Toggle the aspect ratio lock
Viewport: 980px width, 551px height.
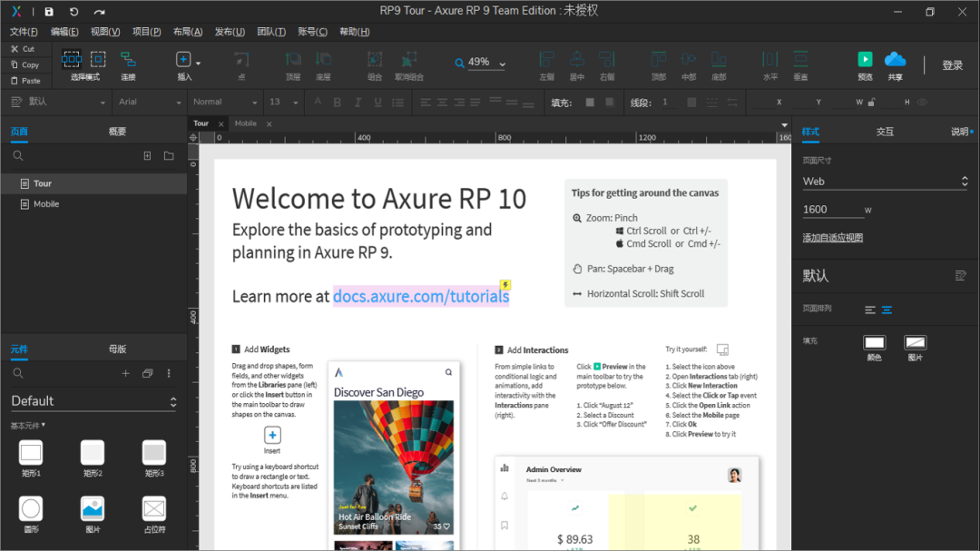point(871,102)
